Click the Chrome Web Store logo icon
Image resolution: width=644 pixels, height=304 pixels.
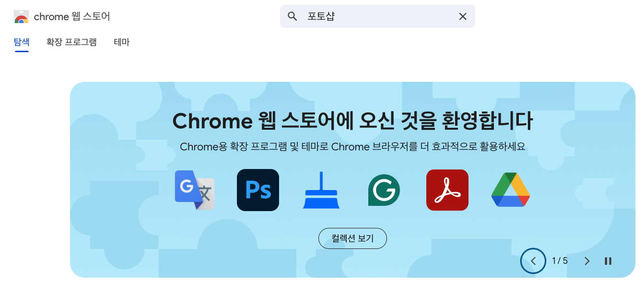[22, 17]
